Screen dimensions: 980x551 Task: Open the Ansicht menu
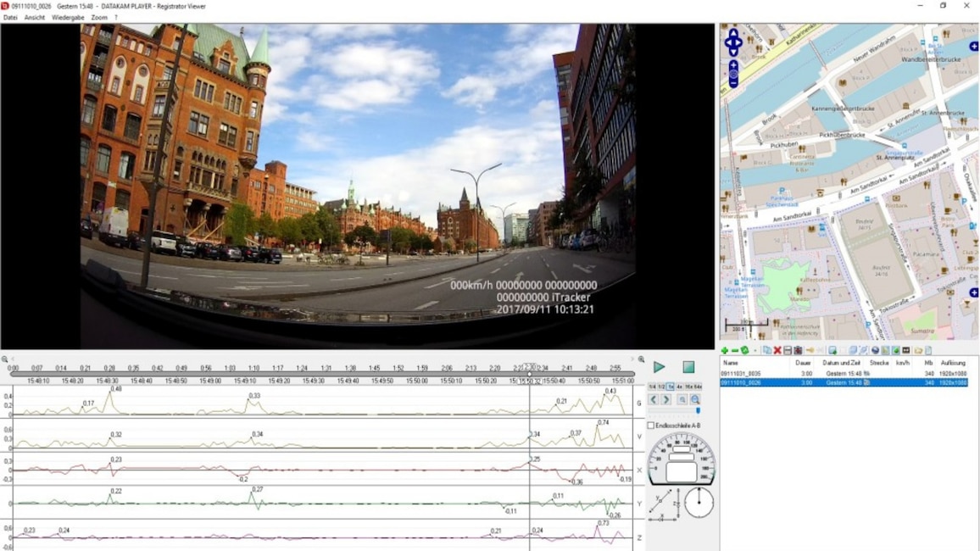pos(34,16)
